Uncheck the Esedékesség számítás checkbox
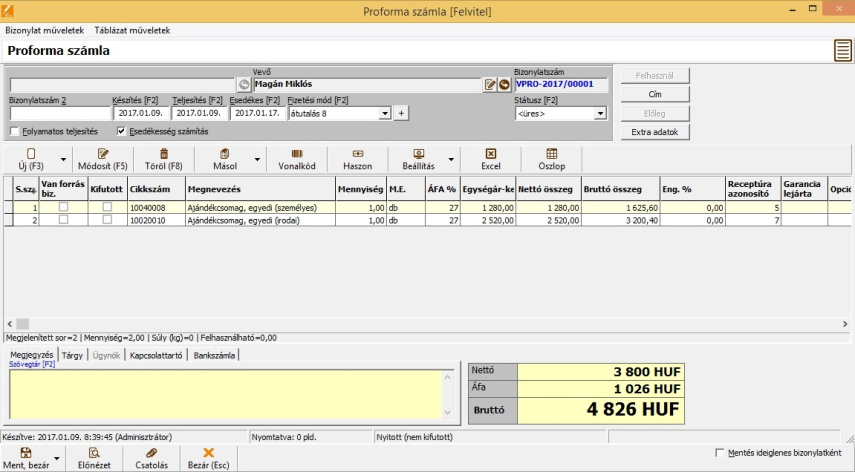The image size is (855, 472). 122,131
